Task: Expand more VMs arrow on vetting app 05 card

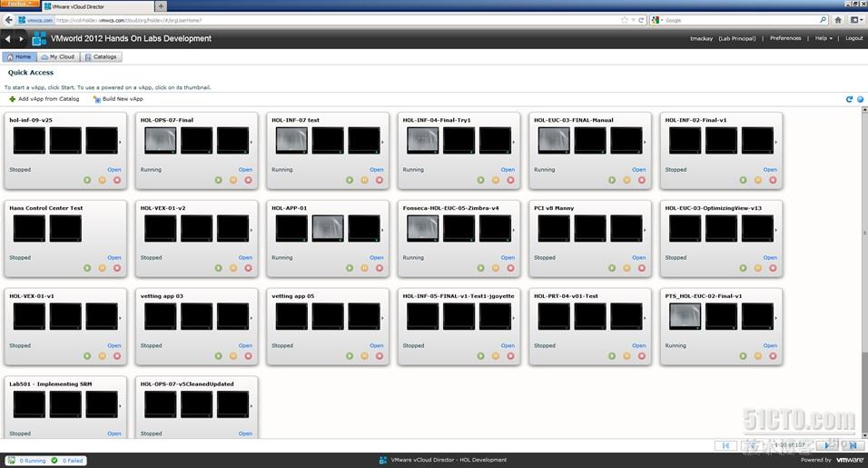Action: point(382,318)
